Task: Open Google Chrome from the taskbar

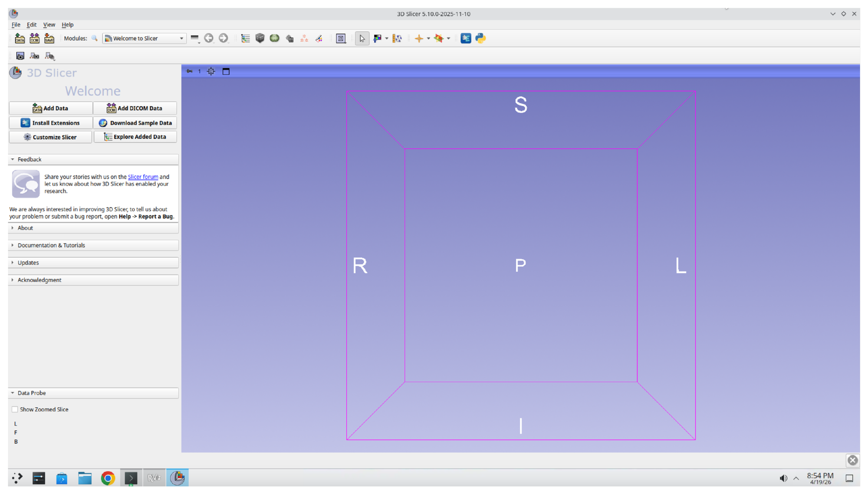Action: (x=108, y=478)
